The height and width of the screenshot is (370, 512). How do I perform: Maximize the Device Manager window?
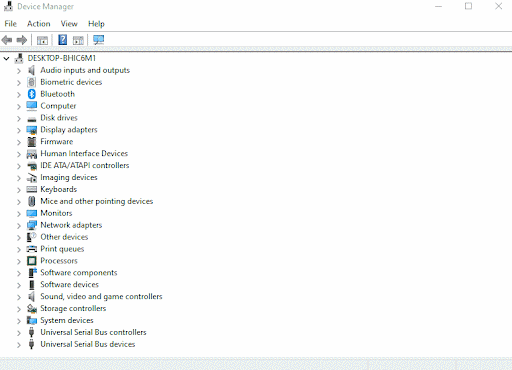(x=468, y=6)
